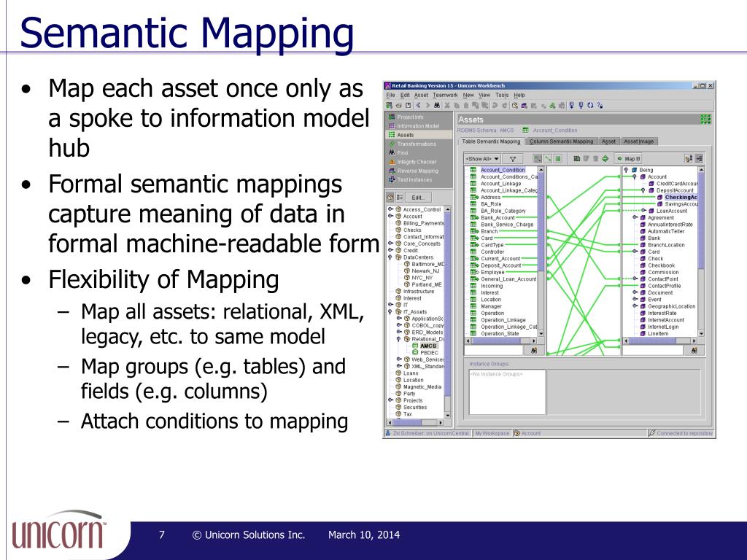Select the CheckingAccount class in the tree
This screenshot has height=560, width=747.
pyautogui.click(x=681, y=197)
